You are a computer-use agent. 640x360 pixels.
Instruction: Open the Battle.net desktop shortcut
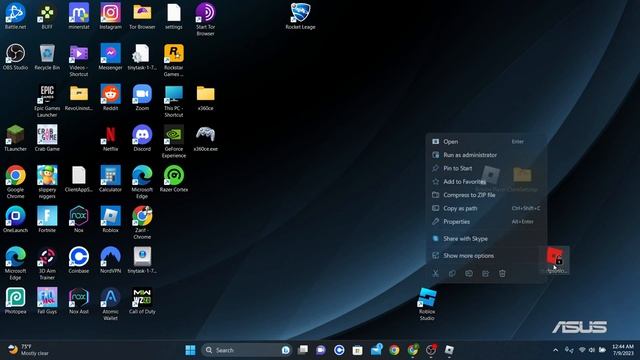tap(16, 16)
